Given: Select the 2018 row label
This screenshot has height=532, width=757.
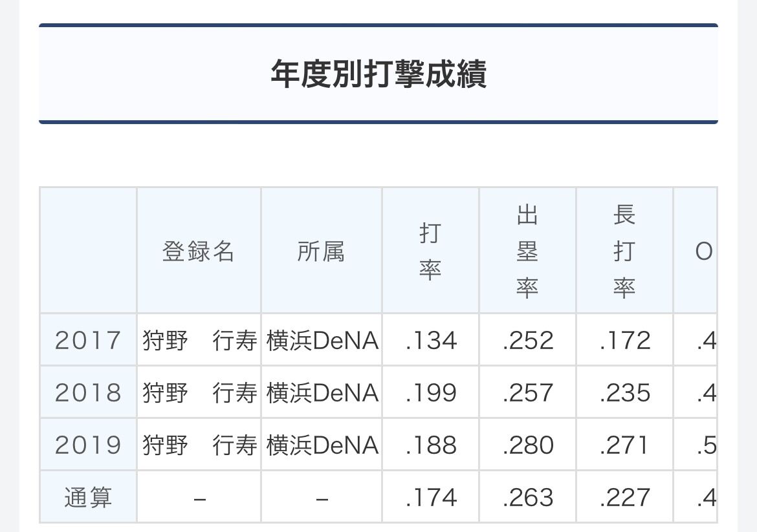Looking at the screenshot, I should 88,392.
